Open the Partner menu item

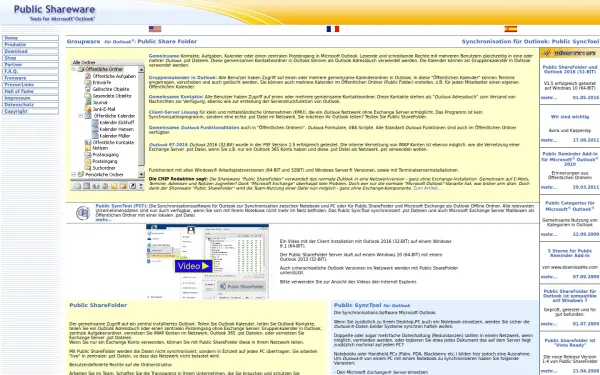30,65
